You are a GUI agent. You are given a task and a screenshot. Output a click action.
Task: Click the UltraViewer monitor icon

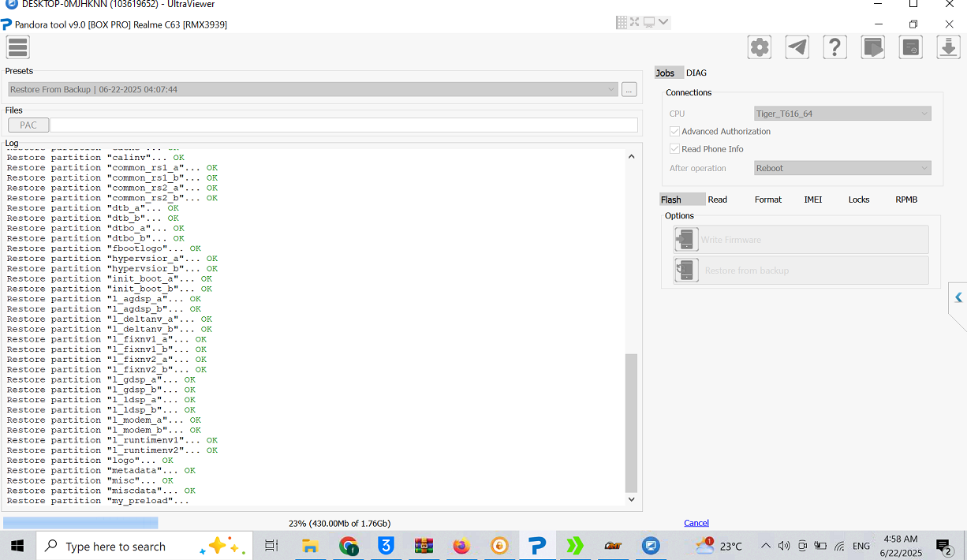pos(648,22)
